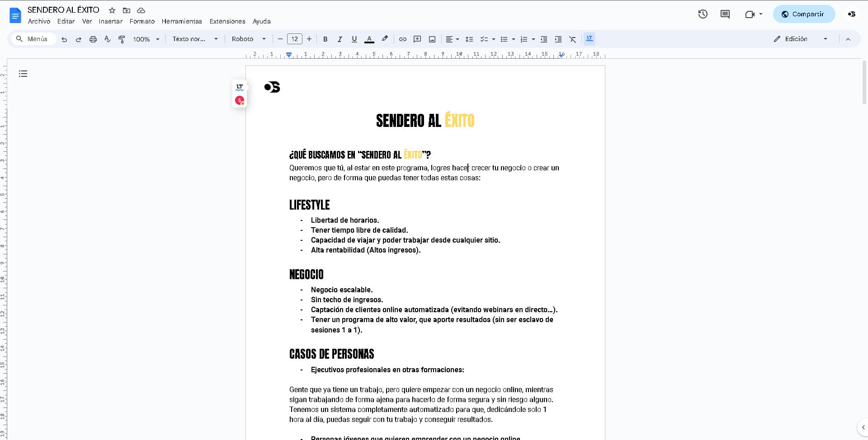Click Decrease indent icon
The width and height of the screenshot is (868, 440).
click(x=544, y=39)
